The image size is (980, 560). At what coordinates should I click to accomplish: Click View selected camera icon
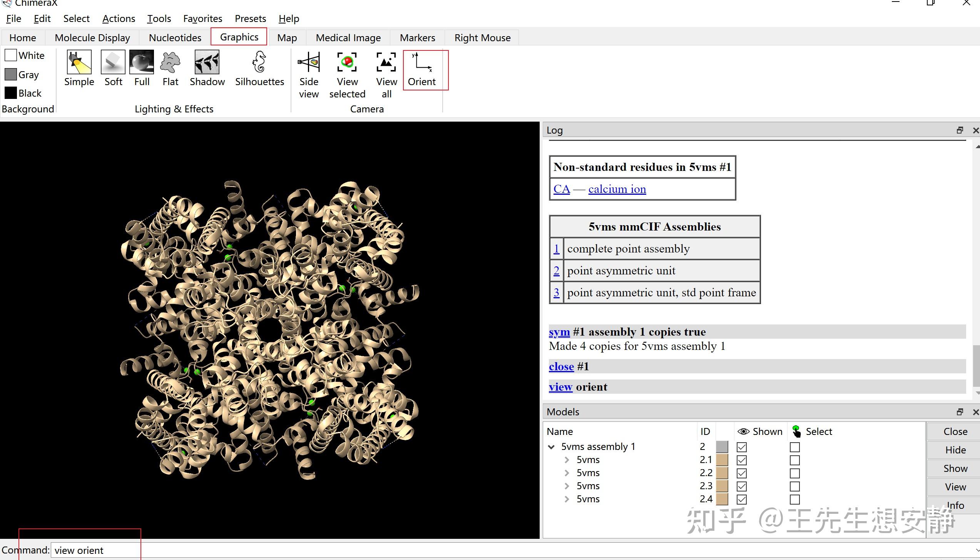point(347,62)
